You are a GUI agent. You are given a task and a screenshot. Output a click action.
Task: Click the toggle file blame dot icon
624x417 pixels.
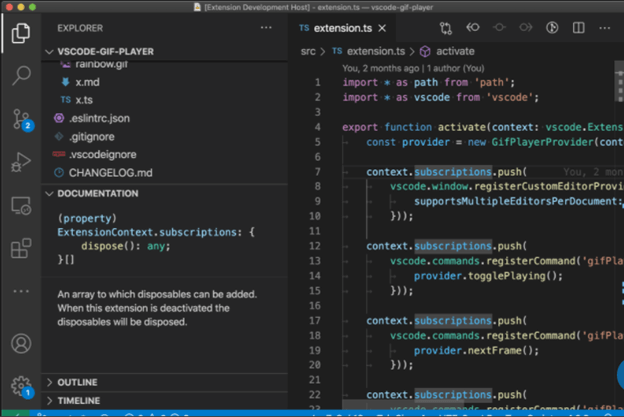pyautogui.click(x=499, y=27)
